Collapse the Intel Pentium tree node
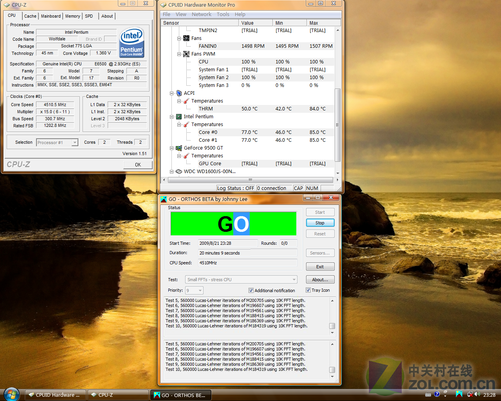Image resolution: width=501 pixels, height=401 pixels. 171,117
